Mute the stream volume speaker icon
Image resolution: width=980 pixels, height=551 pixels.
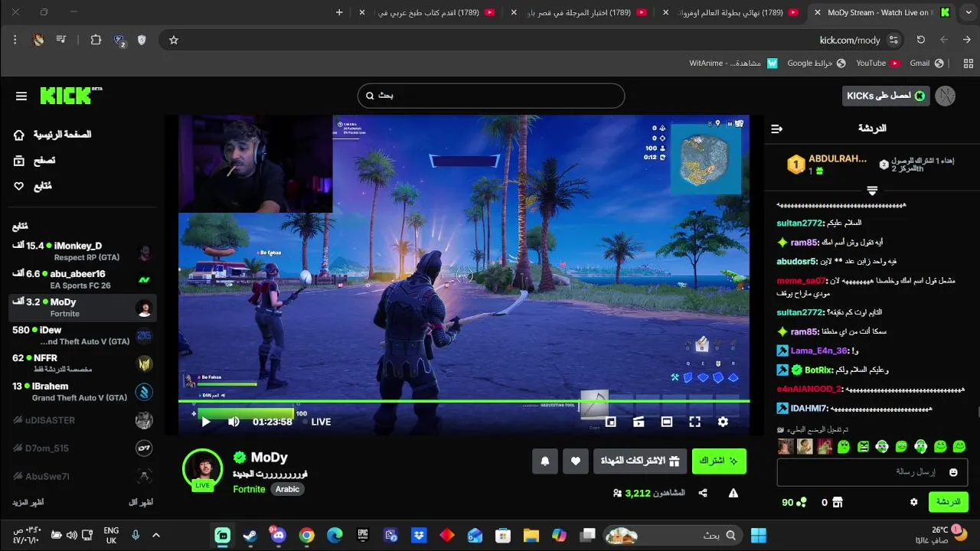[234, 422]
